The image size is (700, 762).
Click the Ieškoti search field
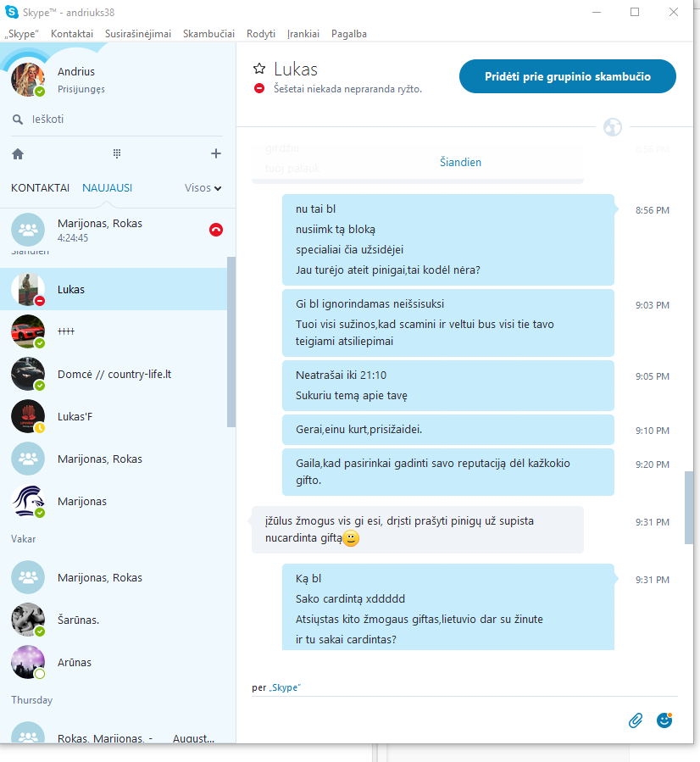point(117,120)
